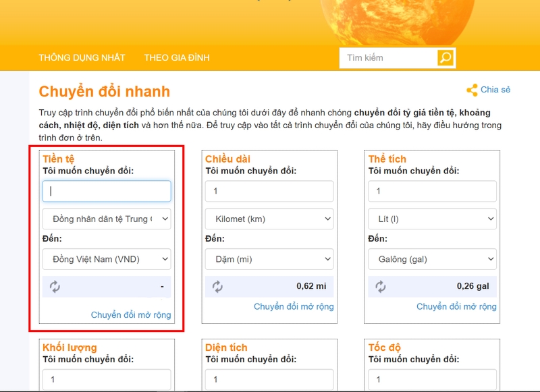Open Đồng Việt Nam (VND) dropdown
This screenshot has height=392, width=540.
coord(107,259)
